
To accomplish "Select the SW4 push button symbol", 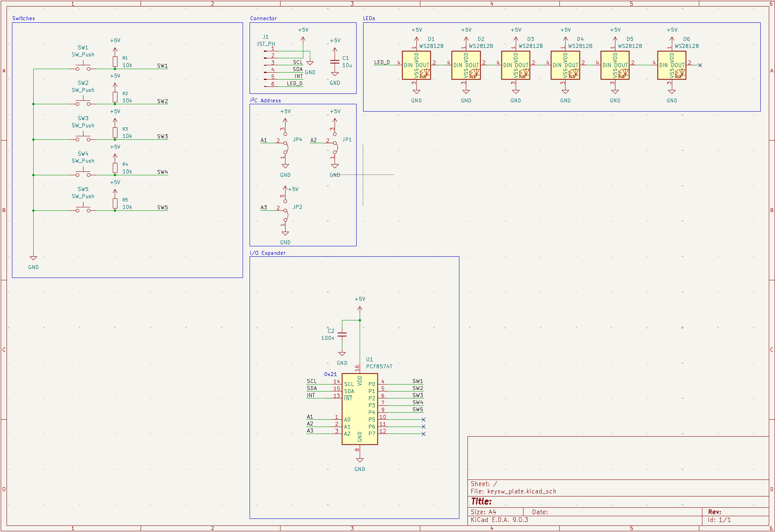I will click(83, 173).
